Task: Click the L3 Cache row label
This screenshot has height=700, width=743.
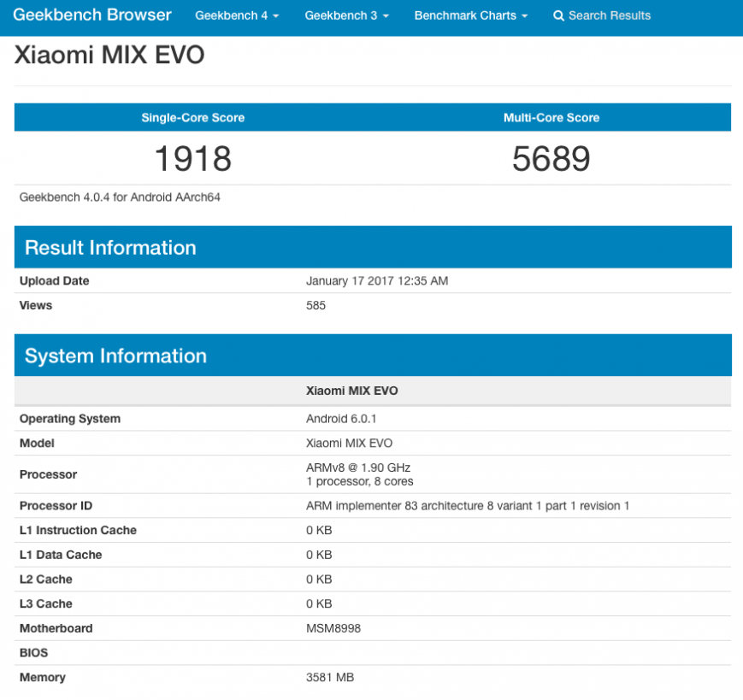Action: coord(46,604)
